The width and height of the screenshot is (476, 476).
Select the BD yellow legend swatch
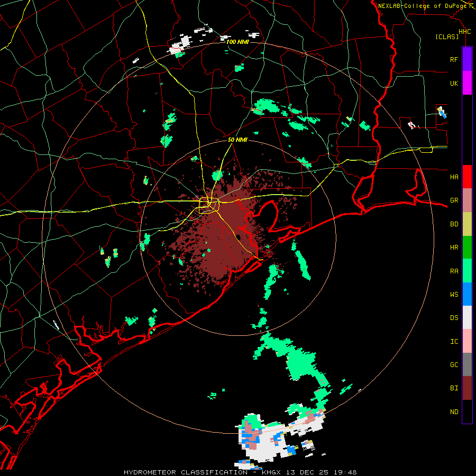467,224
